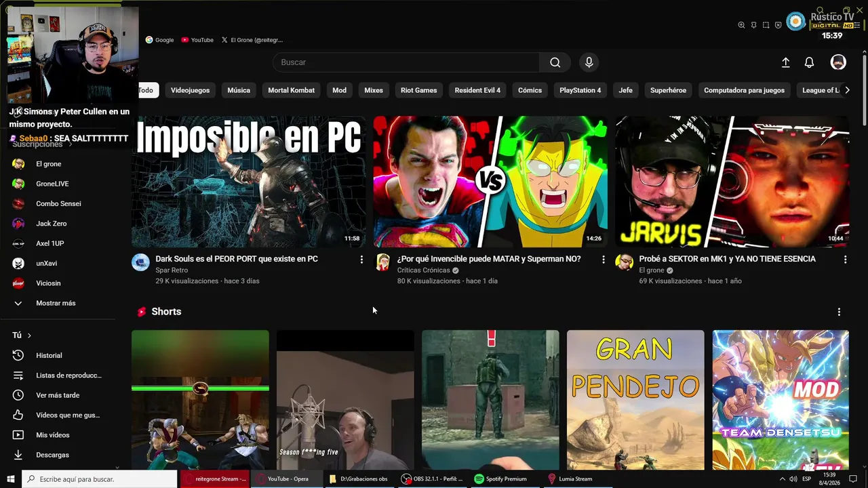Click browser pin icon in address bar

(x=753, y=25)
